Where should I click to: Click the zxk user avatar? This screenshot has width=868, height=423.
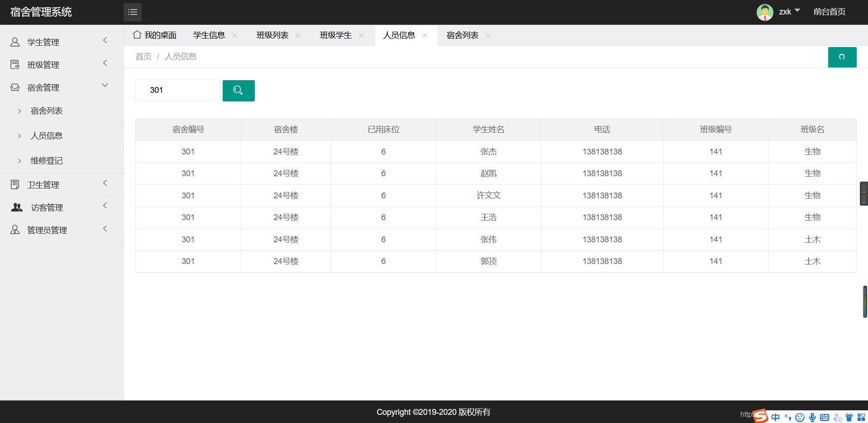point(765,12)
